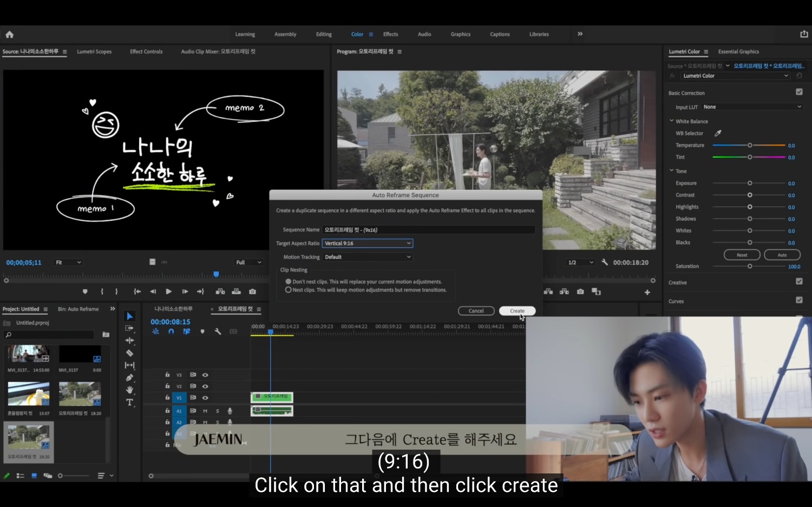Open Input LUT dropdown
Image resolution: width=812 pixels, height=507 pixels.
[752, 107]
